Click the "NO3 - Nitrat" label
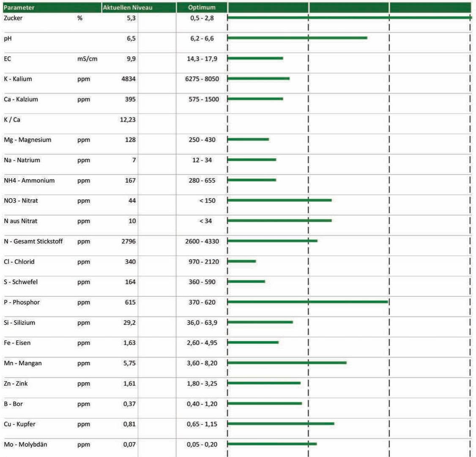 click(x=21, y=201)
